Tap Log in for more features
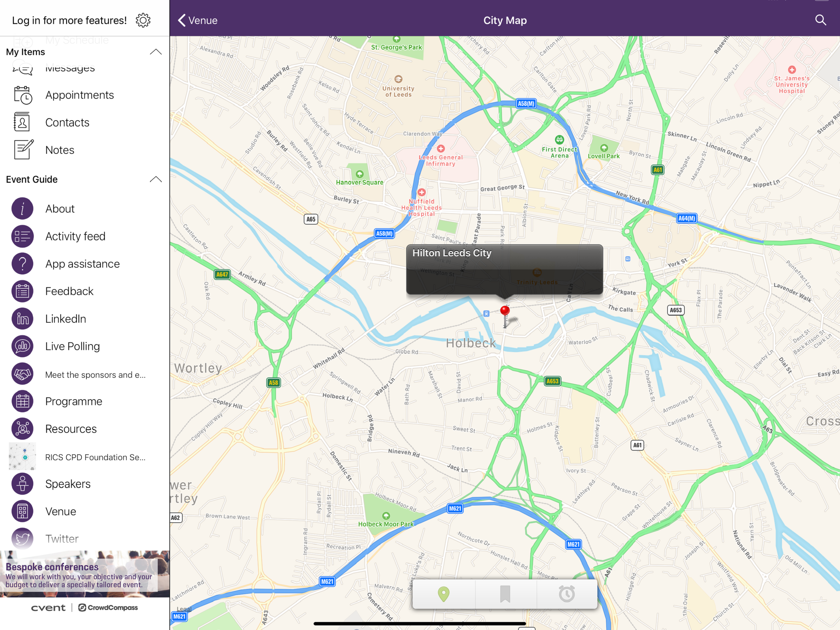Viewport: 840px width, 630px height. [69, 21]
